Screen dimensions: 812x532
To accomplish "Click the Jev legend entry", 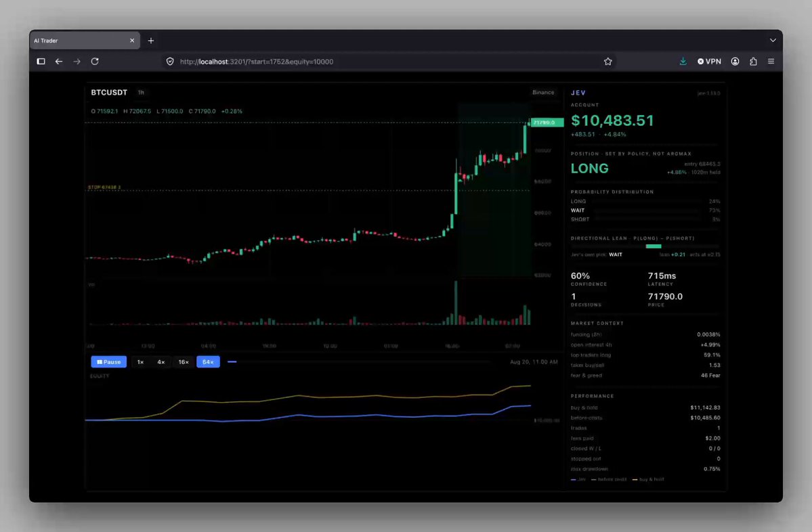I will pyautogui.click(x=578, y=480).
